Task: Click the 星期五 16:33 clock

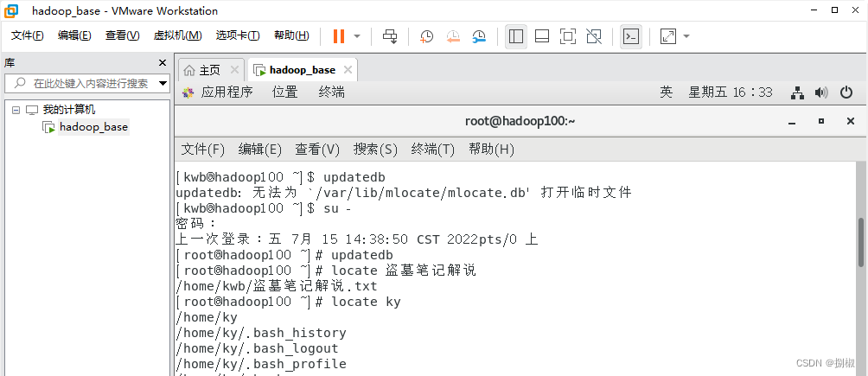Action: pos(731,92)
